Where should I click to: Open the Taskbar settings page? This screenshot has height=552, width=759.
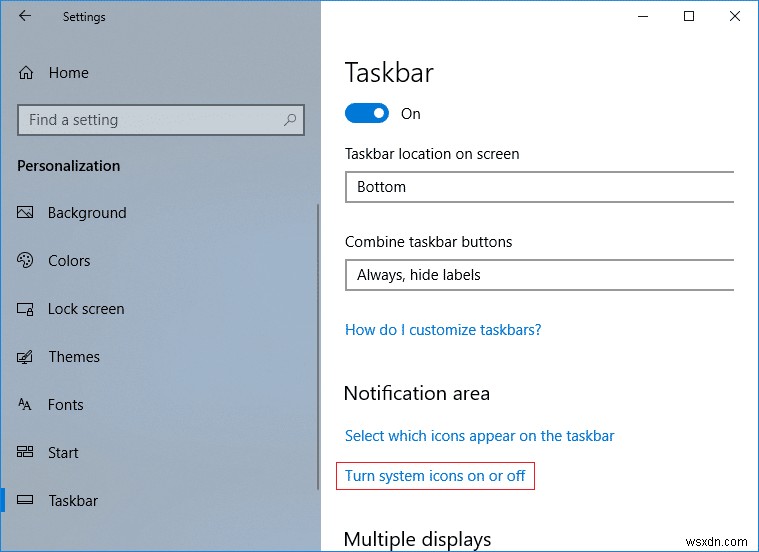[73, 501]
